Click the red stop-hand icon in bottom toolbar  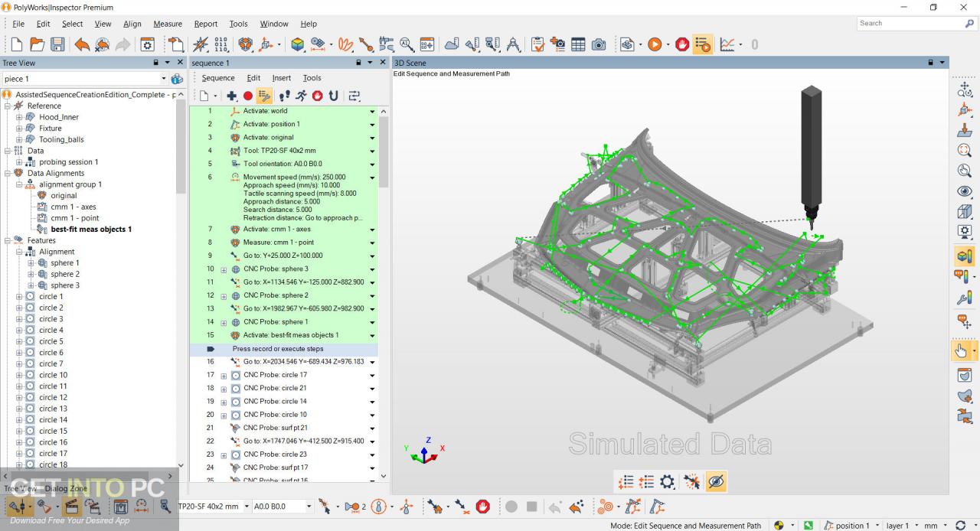point(482,507)
